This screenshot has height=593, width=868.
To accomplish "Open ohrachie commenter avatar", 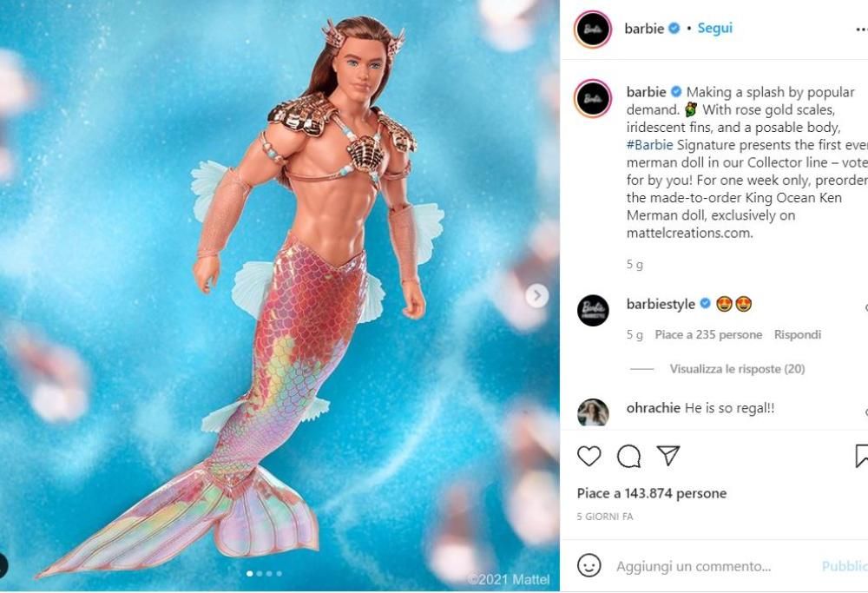I will [x=593, y=412].
